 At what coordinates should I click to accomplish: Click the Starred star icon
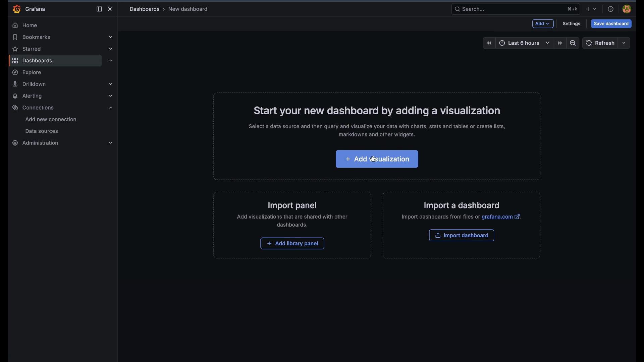15,49
